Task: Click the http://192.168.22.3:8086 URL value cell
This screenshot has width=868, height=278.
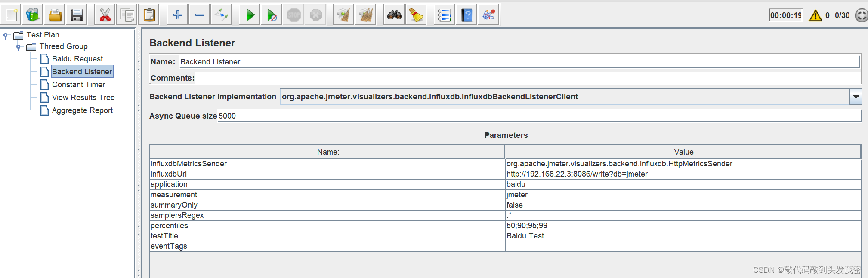Action: pyautogui.click(x=683, y=174)
